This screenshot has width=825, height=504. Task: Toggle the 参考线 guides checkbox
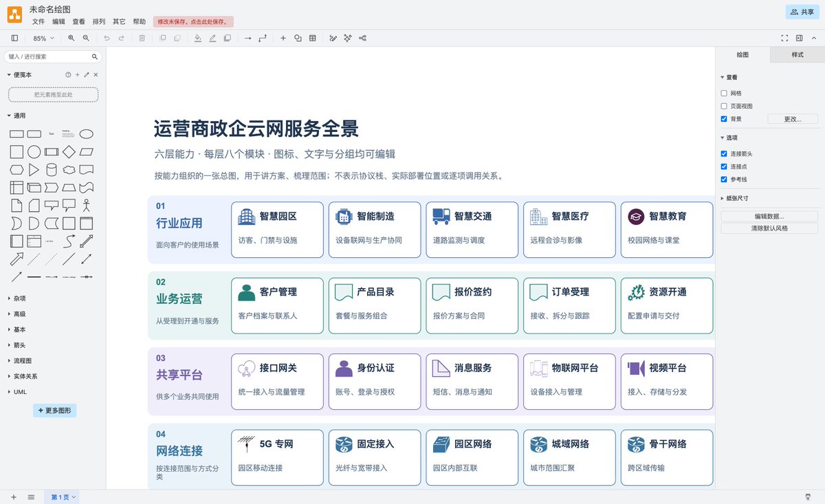tap(724, 179)
